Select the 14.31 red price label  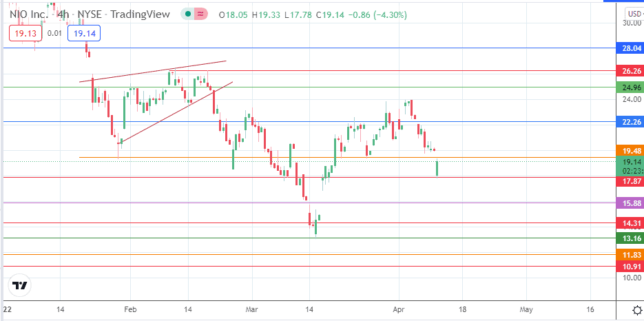click(x=631, y=223)
